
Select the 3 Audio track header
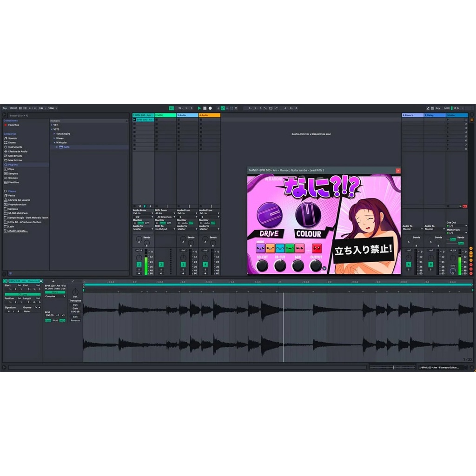[x=187, y=115]
